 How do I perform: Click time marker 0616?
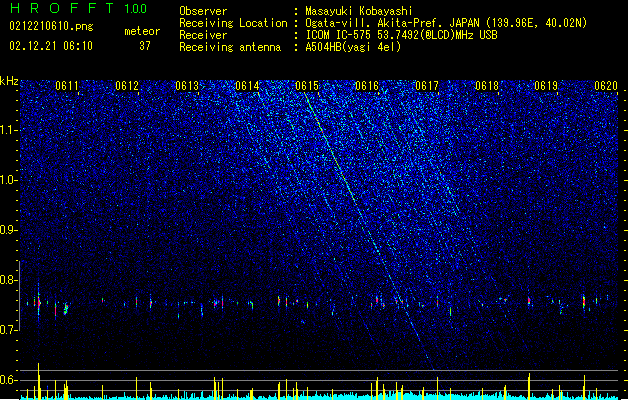coord(367,86)
